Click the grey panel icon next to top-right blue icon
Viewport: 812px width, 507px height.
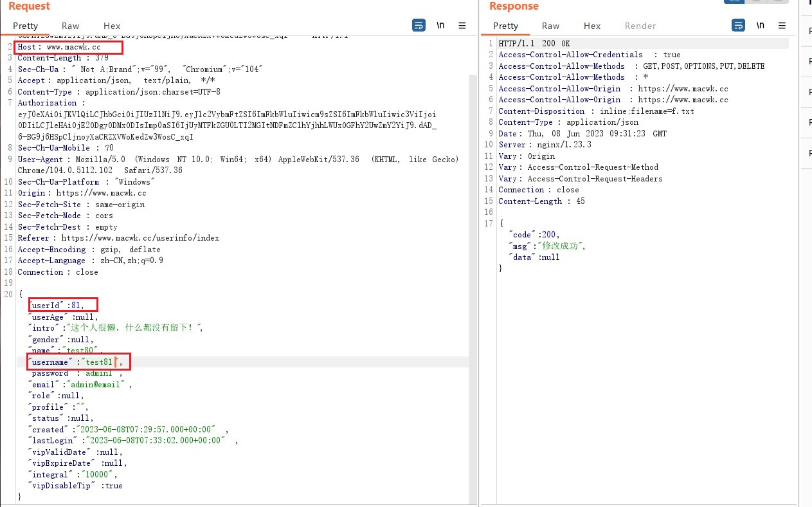click(755, 2)
